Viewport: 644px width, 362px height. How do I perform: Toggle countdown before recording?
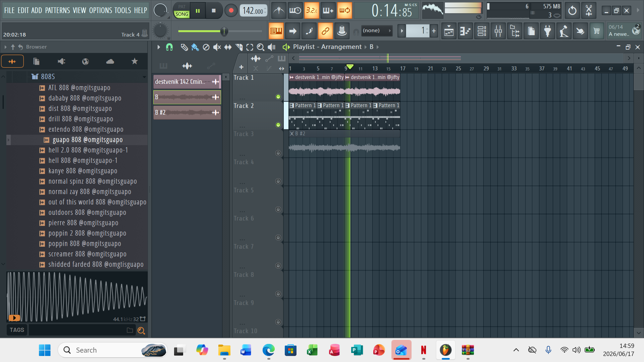point(311,11)
